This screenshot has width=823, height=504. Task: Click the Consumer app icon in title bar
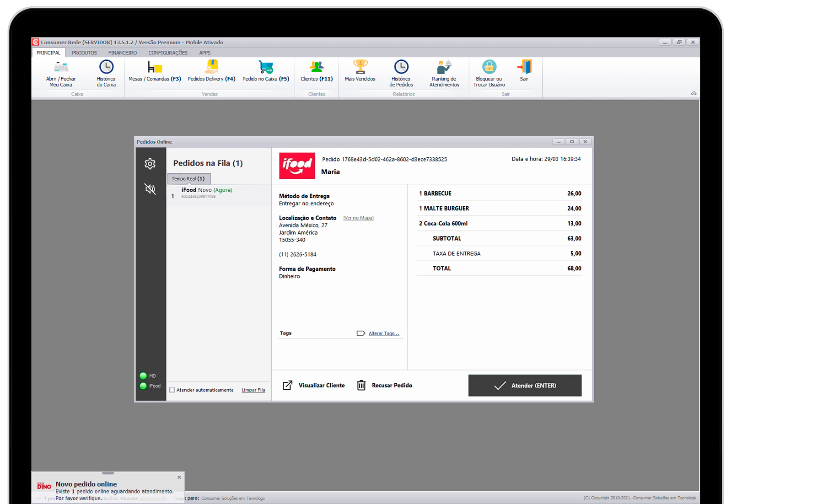tap(36, 42)
